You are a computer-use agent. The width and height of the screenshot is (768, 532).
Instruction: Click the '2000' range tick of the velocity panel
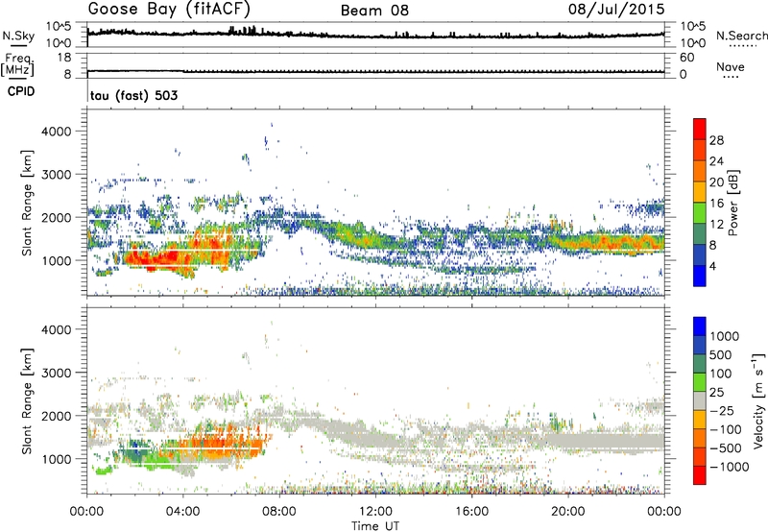pos(56,416)
